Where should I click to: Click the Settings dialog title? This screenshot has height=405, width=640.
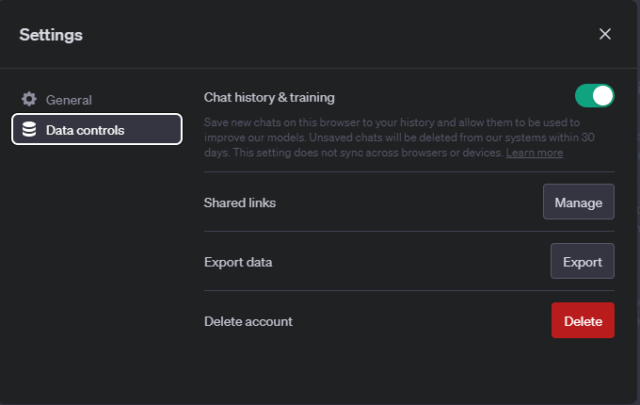pyautogui.click(x=51, y=35)
